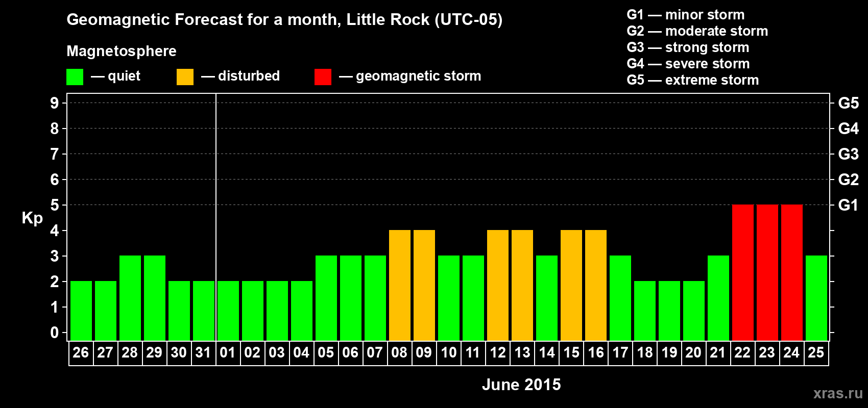Screen dimensions: 868x408
Task: Click date label 31 on the axis
Action: [203, 353]
